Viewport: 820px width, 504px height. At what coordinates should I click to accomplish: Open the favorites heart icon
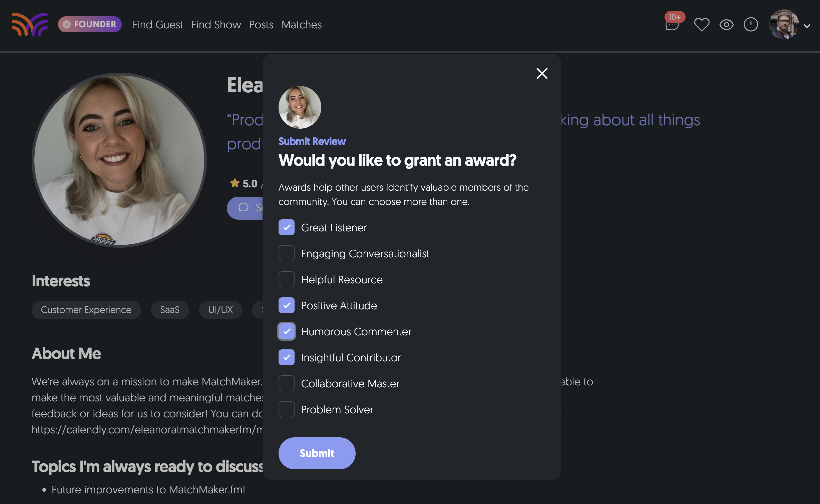(x=702, y=25)
